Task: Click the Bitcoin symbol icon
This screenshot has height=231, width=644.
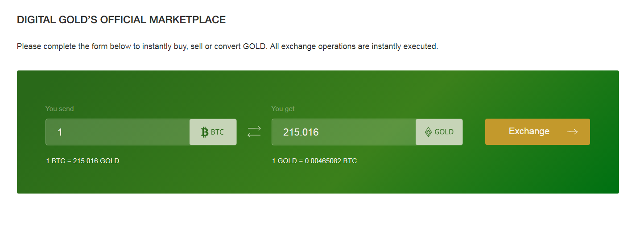Action: (205, 132)
